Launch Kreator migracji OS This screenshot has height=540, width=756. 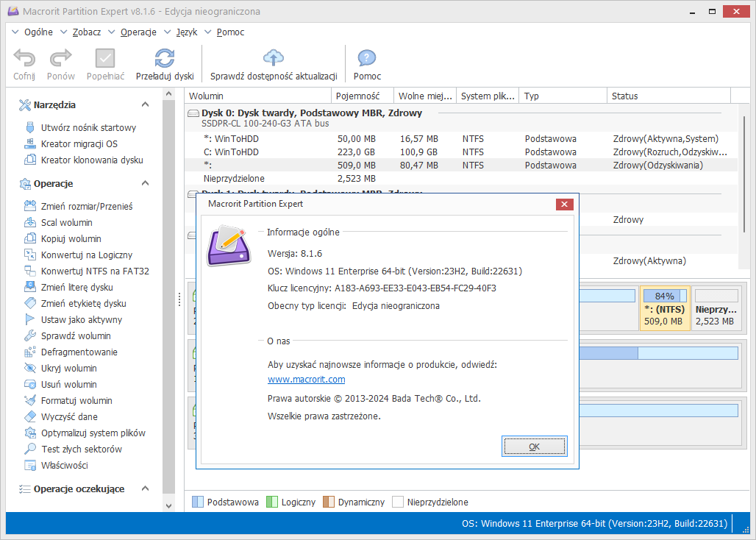pos(79,143)
